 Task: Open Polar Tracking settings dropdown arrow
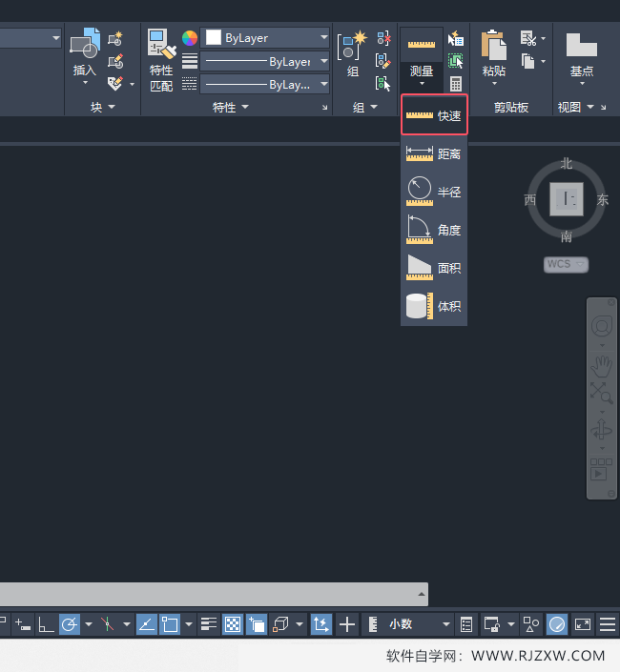point(89,624)
